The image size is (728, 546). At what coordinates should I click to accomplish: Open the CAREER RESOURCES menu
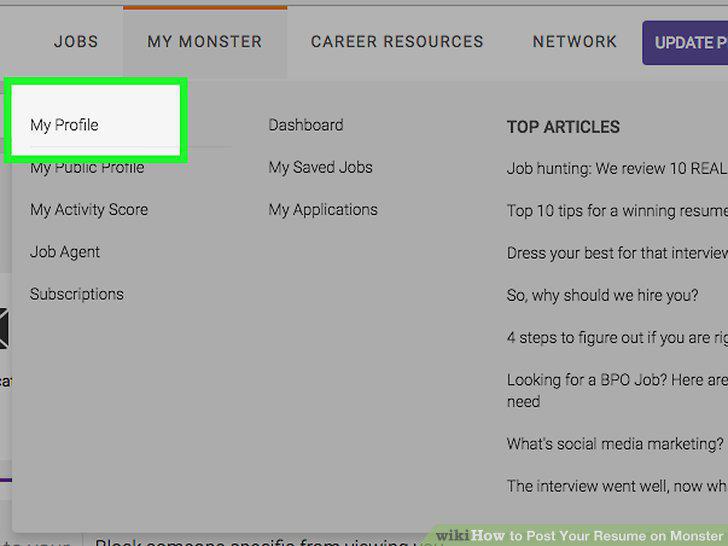397,41
